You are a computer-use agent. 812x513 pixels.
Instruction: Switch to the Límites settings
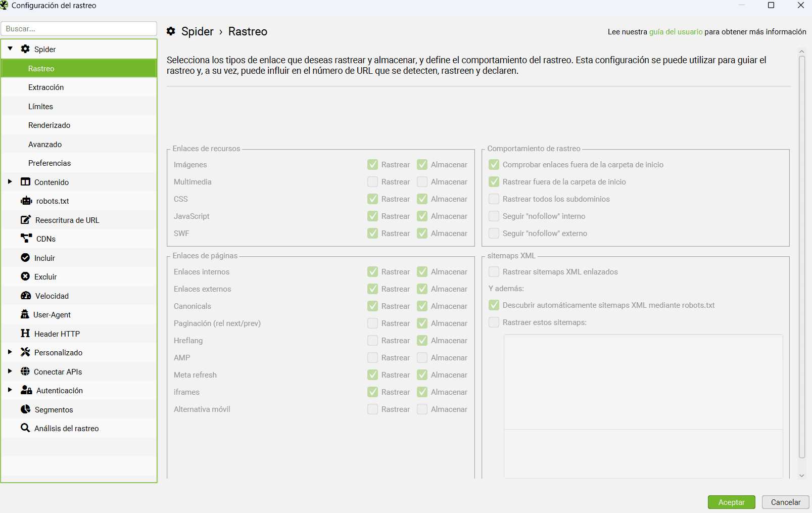point(40,106)
